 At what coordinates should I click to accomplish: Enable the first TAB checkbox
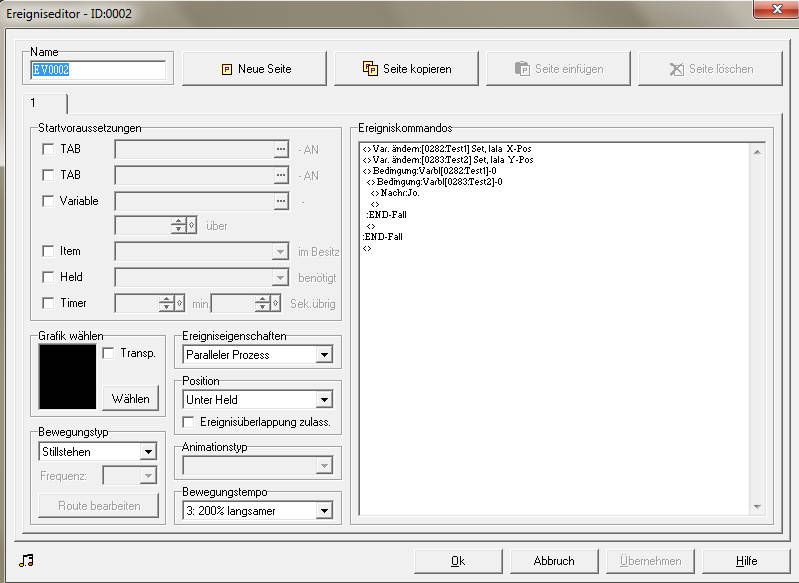pos(48,149)
